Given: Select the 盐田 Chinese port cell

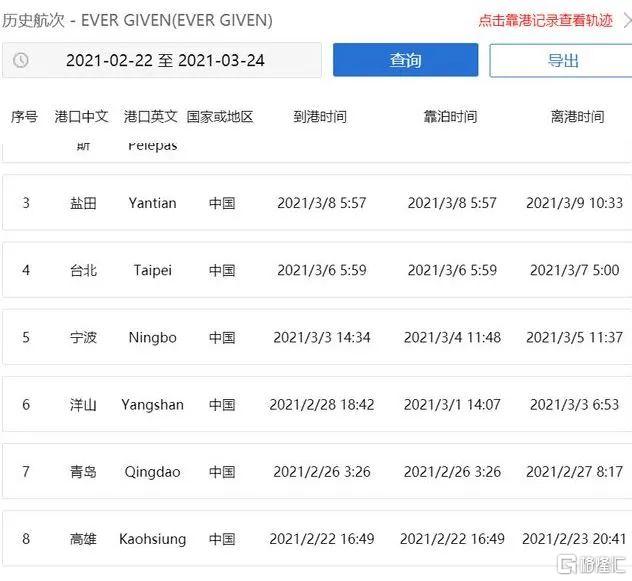Looking at the screenshot, I should tap(83, 203).
